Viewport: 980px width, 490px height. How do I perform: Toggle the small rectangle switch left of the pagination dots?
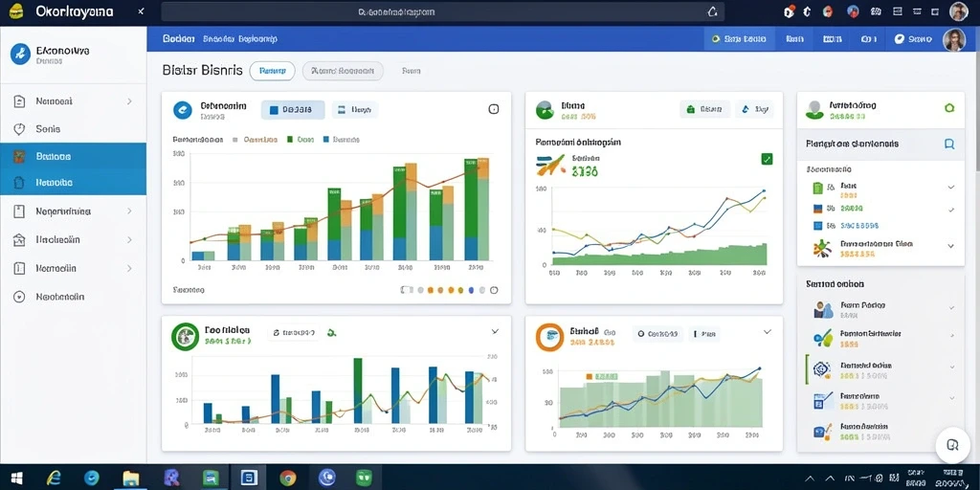406,290
